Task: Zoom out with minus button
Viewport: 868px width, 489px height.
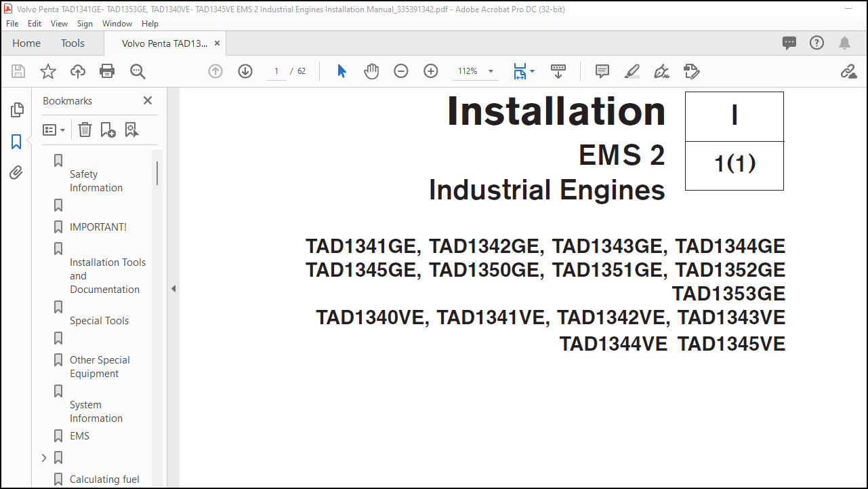Action: (x=401, y=71)
